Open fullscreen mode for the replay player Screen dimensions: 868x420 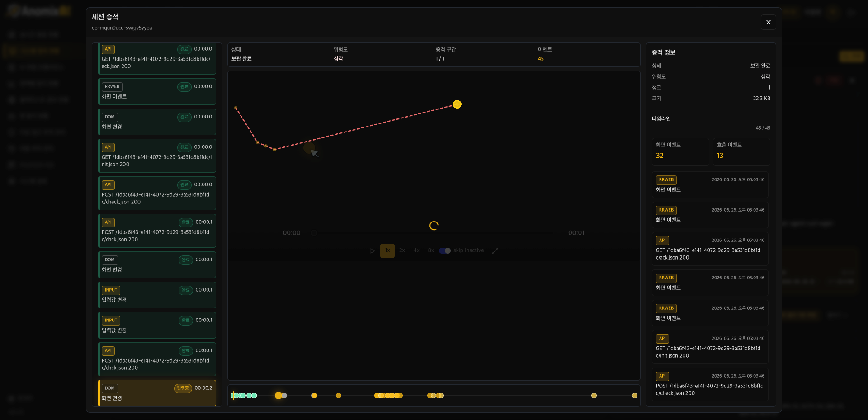[495, 250]
